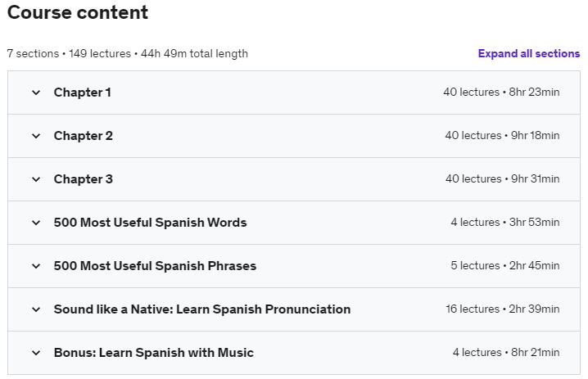Select Bonus: Learn Spanish with Music title
Screen dimensions: 588x379
[x=154, y=353]
